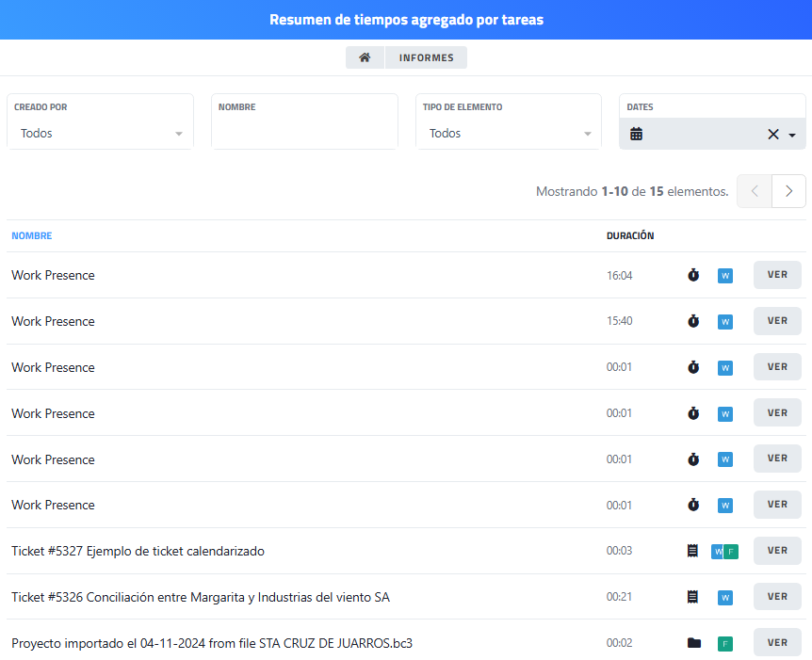Viewport: 812px width, 660px height.
Task: Sort table by Nombre column header
Action: click(x=32, y=236)
